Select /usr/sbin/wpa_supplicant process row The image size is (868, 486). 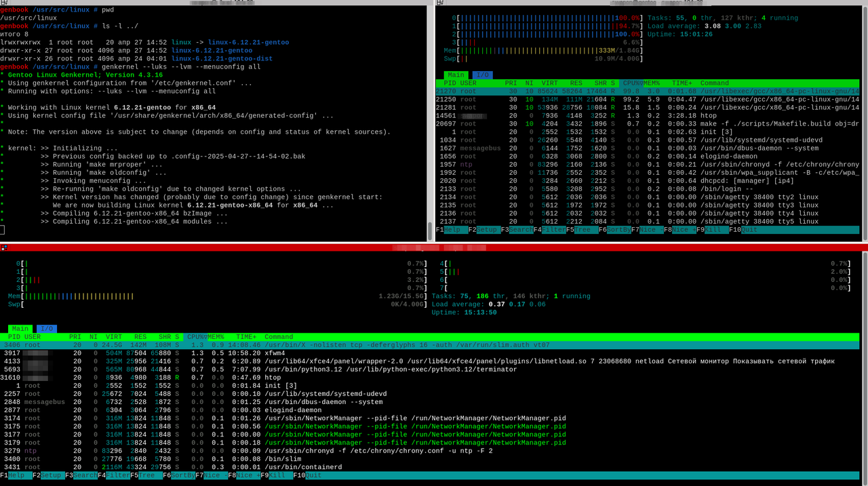tap(648, 173)
